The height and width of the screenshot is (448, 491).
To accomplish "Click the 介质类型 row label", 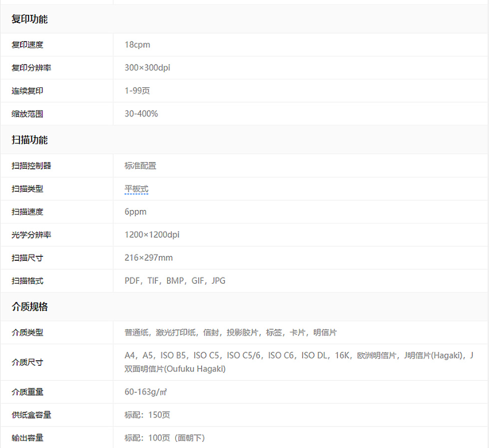I will [x=27, y=333].
